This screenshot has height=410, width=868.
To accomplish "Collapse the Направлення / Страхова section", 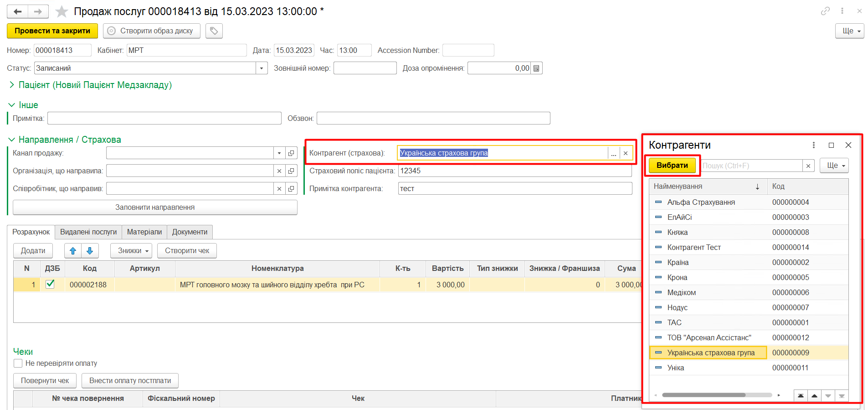I will coord(12,140).
